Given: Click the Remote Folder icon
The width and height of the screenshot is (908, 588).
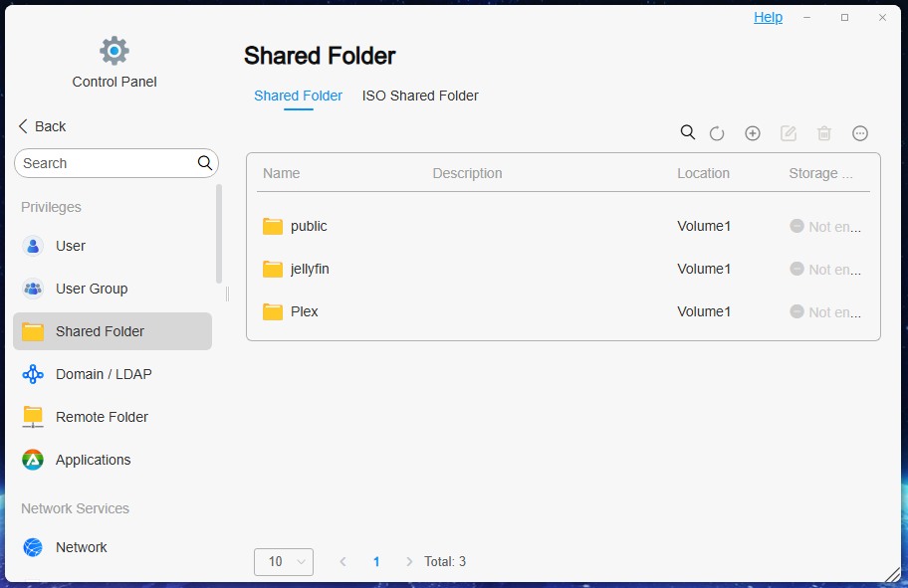Looking at the screenshot, I should [x=33, y=417].
